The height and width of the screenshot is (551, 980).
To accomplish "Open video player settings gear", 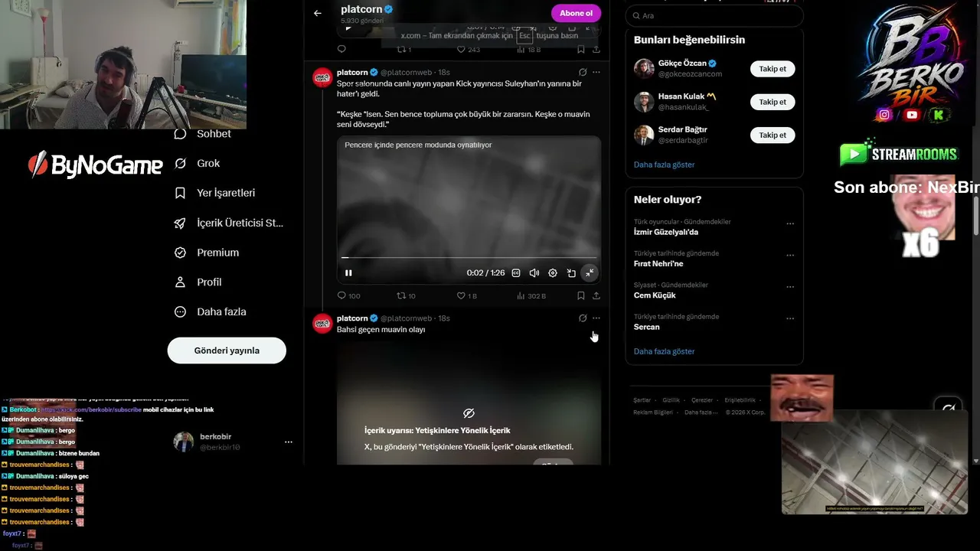I will pyautogui.click(x=553, y=273).
